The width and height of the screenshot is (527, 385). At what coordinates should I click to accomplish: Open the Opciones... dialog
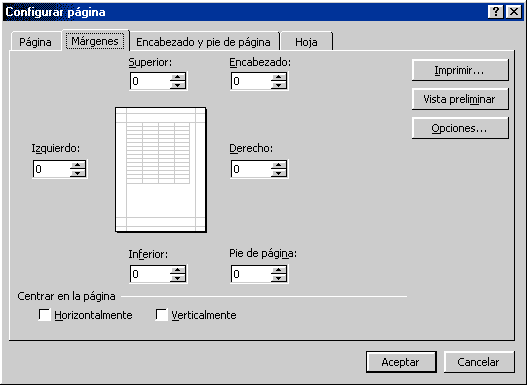460,128
